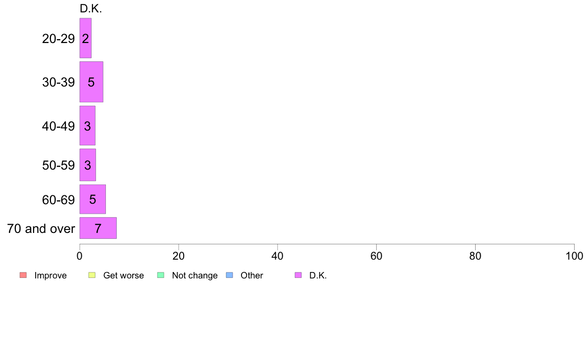
Task: Click the green Not change legend swatch
Action: click(161, 275)
